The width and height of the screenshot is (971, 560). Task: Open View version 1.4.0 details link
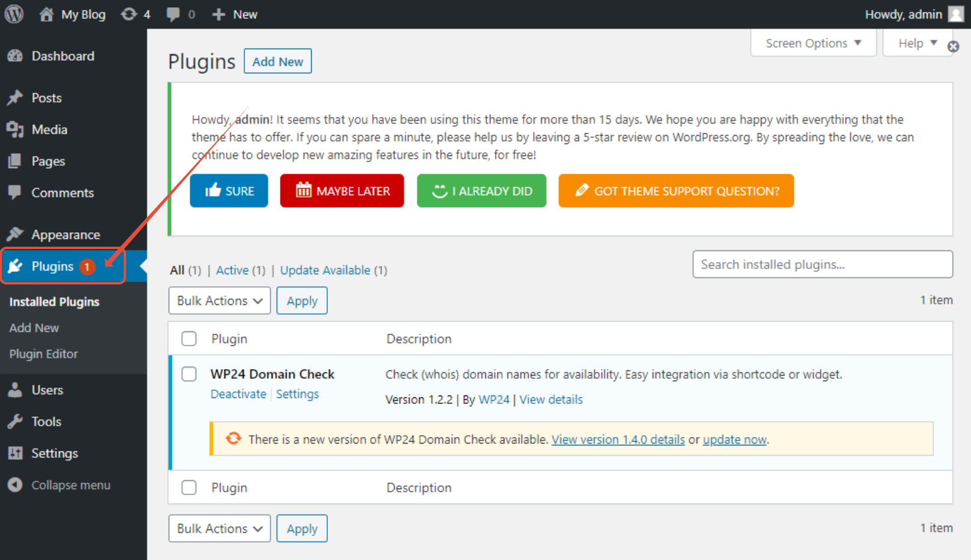tap(619, 439)
